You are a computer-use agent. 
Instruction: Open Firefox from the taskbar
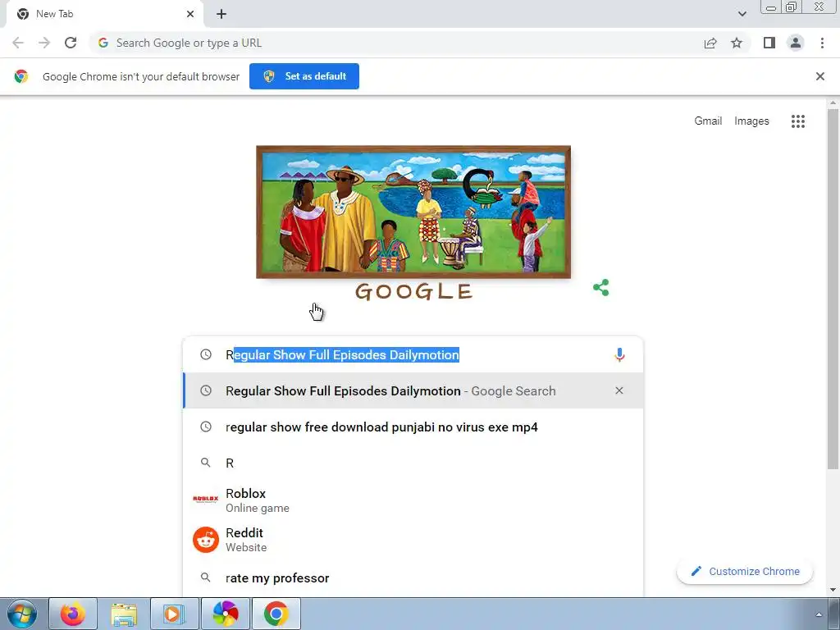73,614
